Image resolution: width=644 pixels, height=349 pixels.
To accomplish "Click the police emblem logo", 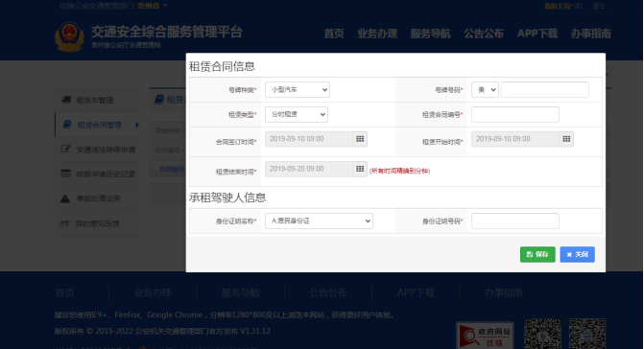I will pos(69,36).
